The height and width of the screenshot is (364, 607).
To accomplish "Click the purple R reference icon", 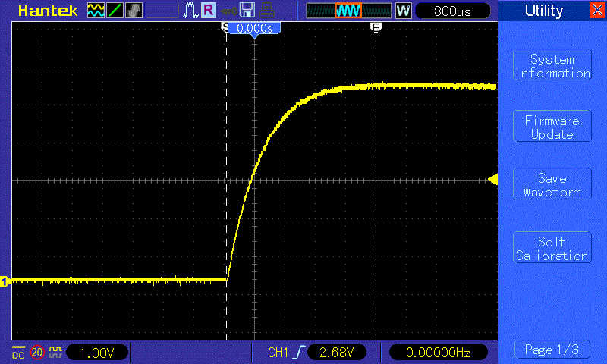I will [x=207, y=11].
